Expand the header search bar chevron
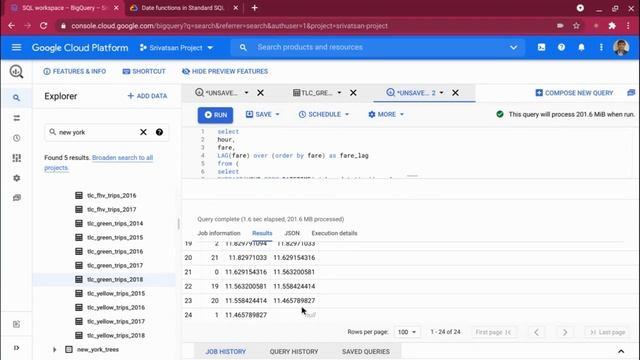640x360 pixels. click(513, 47)
